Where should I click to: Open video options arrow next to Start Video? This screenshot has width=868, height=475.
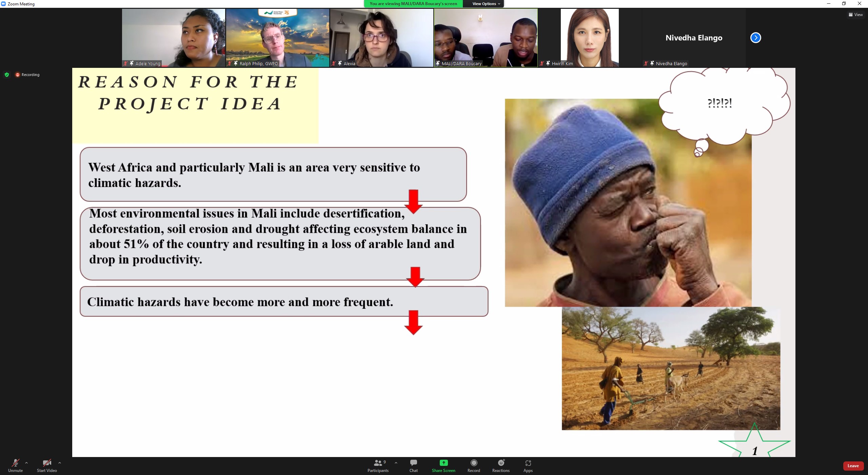pyautogui.click(x=60, y=463)
